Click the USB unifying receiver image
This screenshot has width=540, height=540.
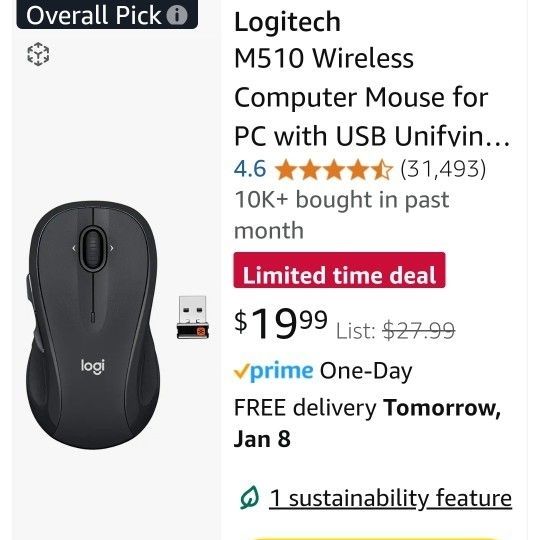pyautogui.click(x=192, y=317)
